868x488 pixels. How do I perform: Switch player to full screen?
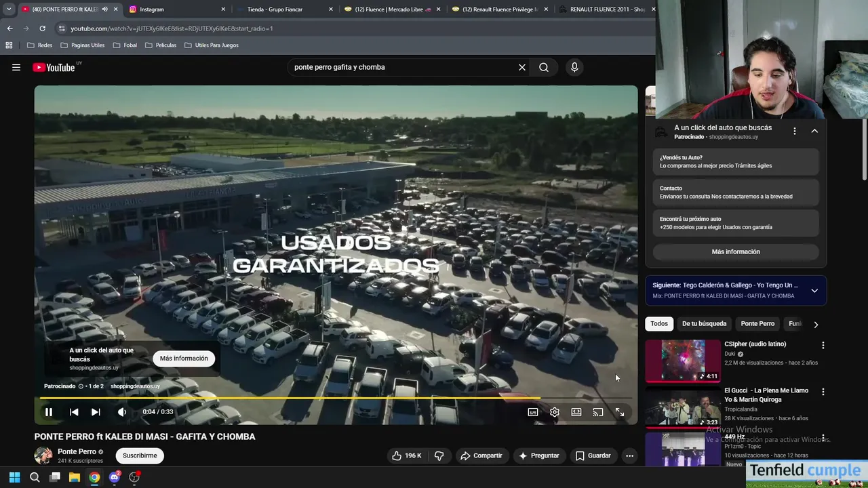(620, 412)
